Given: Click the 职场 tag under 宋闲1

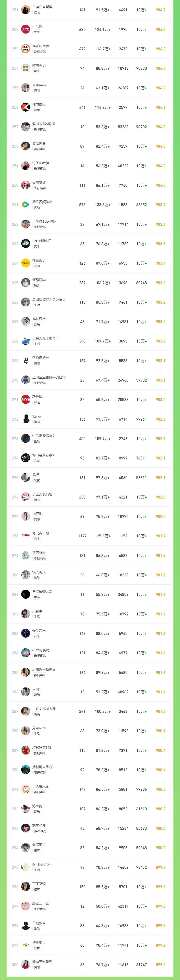Looking at the screenshot, I should tap(36, 695).
